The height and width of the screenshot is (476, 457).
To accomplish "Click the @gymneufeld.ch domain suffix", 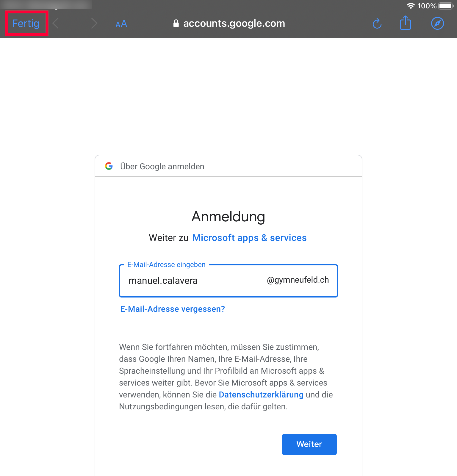I will [298, 280].
